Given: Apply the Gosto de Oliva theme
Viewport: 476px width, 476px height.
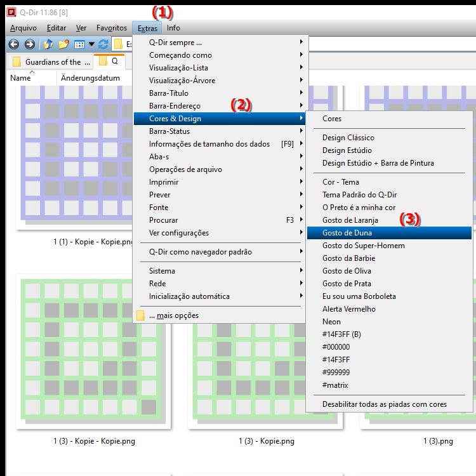Looking at the screenshot, I should click(x=389, y=271).
